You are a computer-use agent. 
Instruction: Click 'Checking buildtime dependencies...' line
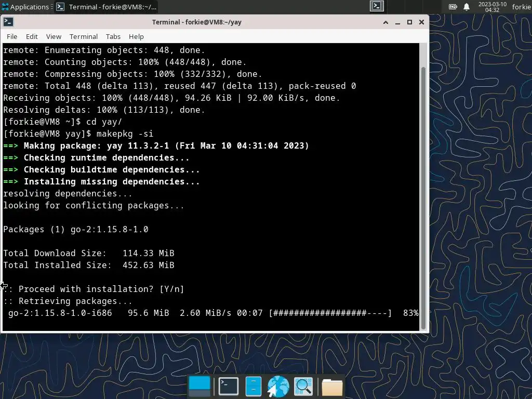click(101, 170)
